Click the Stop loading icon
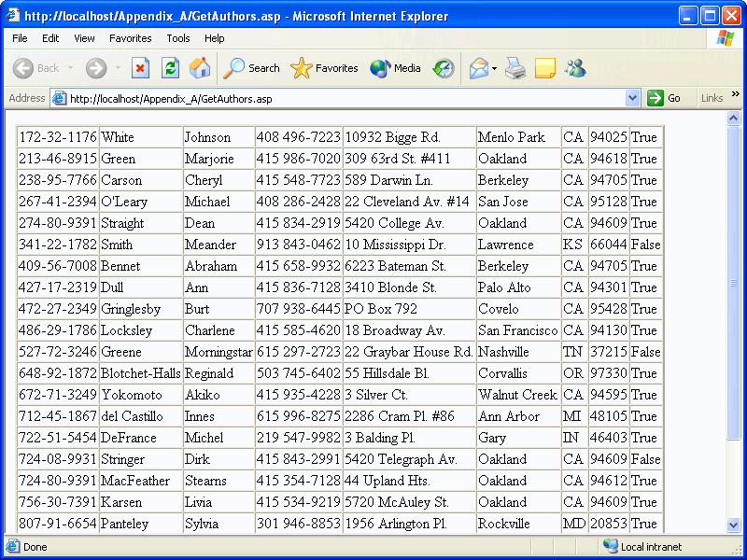The width and height of the screenshot is (747, 560). click(x=140, y=68)
